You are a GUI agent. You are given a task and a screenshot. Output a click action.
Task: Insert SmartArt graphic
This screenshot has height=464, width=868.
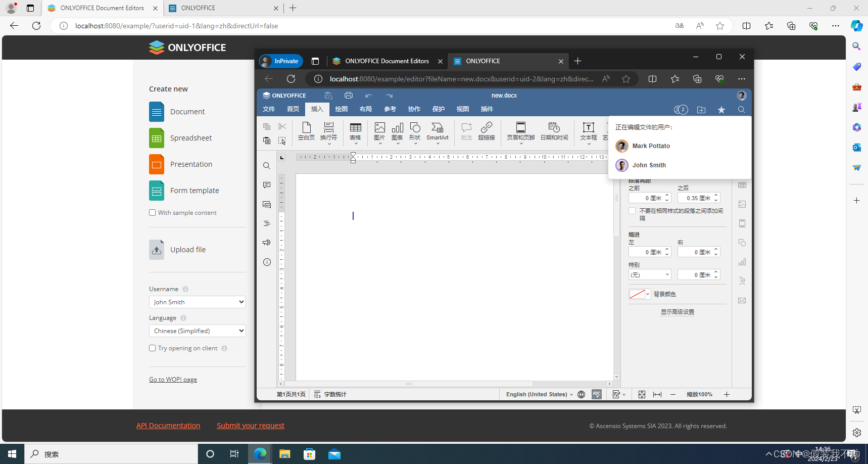pos(438,132)
